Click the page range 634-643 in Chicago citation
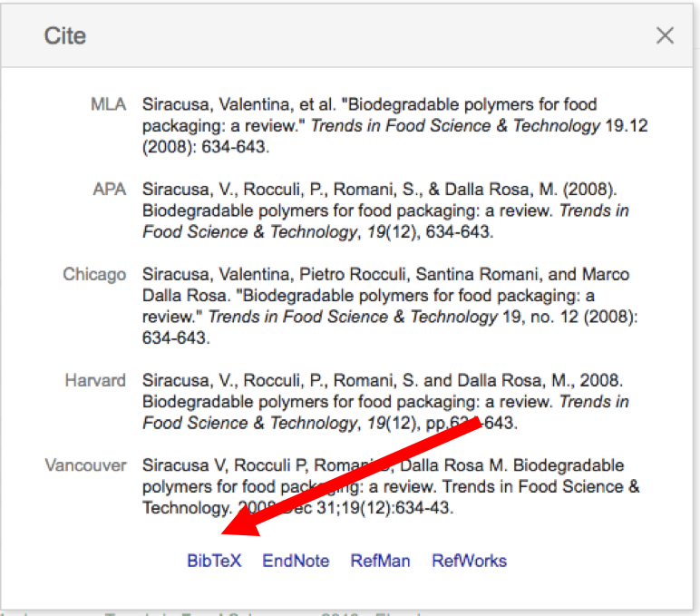 pos(176,338)
